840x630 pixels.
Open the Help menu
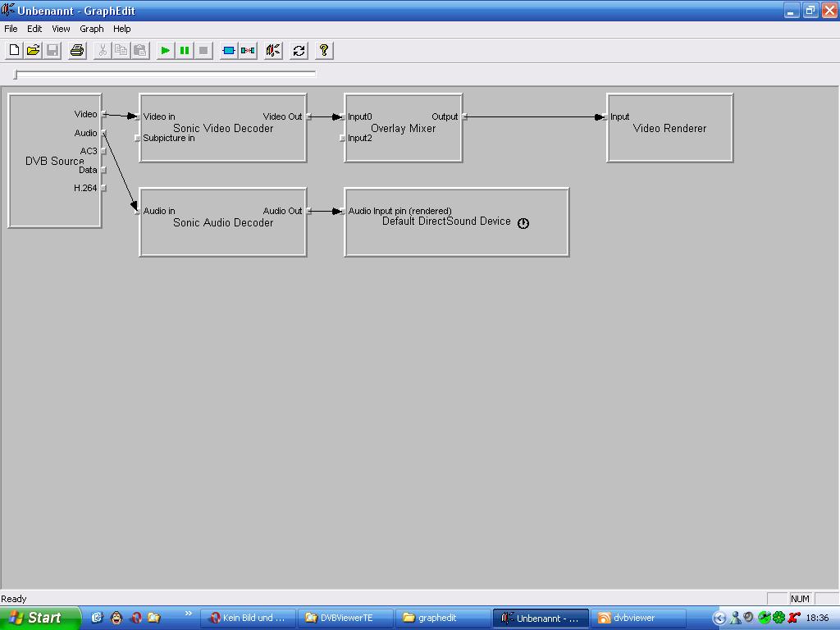click(x=121, y=29)
